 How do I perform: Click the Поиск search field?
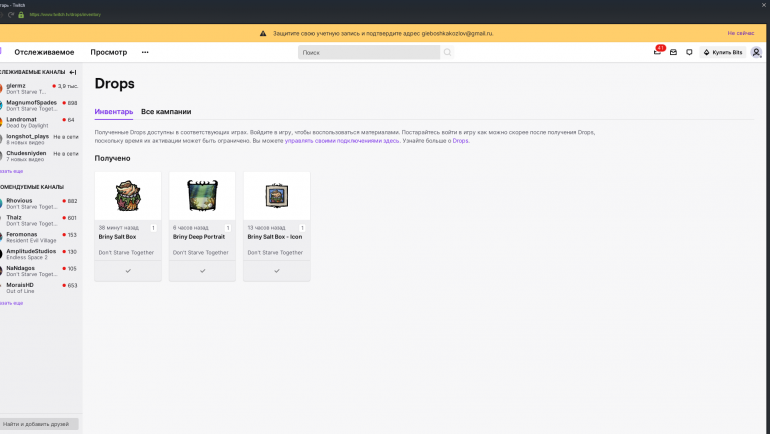click(369, 52)
